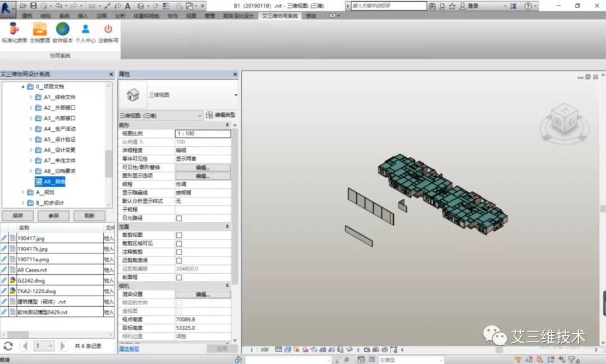Check the 剖面框 section box option
This screenshot has height=364, width=606.
tap(179, 278)
